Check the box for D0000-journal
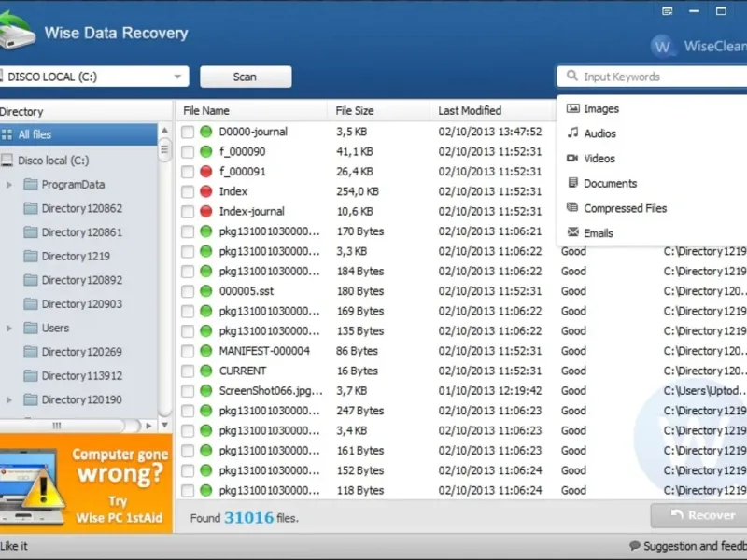 click(188, 132)
